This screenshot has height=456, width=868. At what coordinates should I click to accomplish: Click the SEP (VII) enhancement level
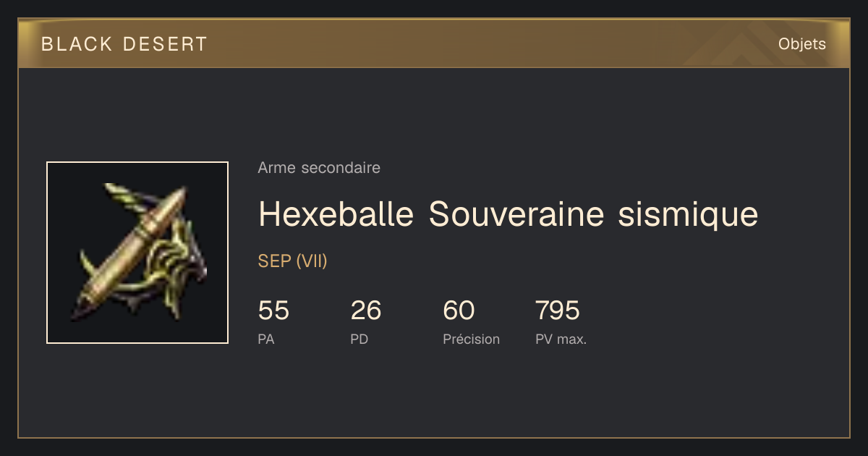293,261
